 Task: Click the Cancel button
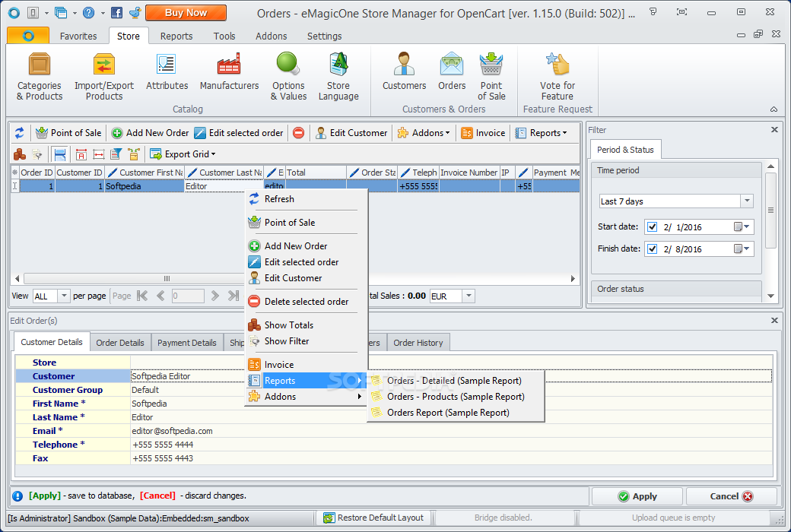tap(731, 496)
